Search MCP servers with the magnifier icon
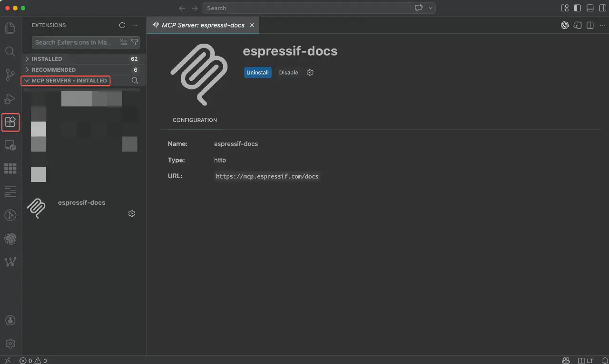The image size is (609, 364). coord(135,81)
